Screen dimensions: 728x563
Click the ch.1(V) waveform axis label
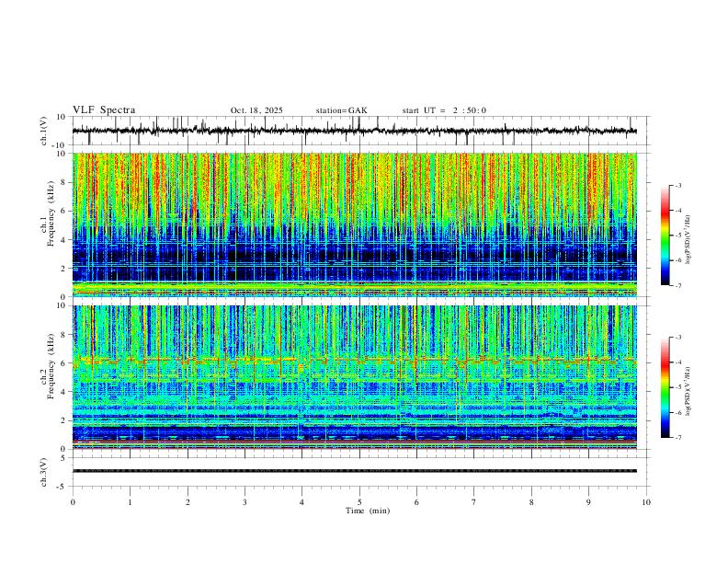44,131
